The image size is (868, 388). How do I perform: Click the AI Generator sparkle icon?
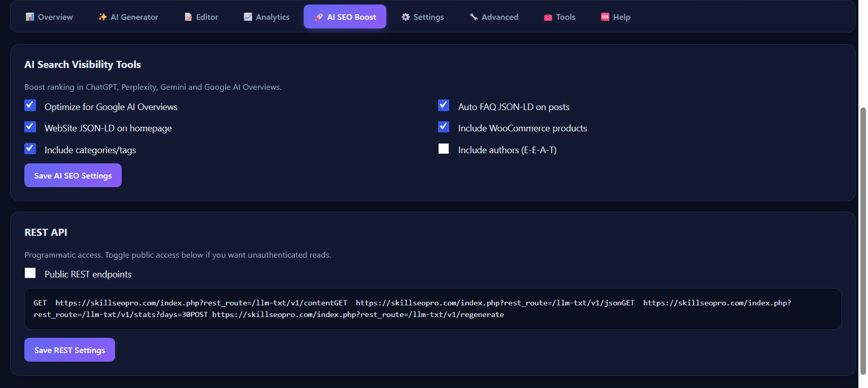102,17
